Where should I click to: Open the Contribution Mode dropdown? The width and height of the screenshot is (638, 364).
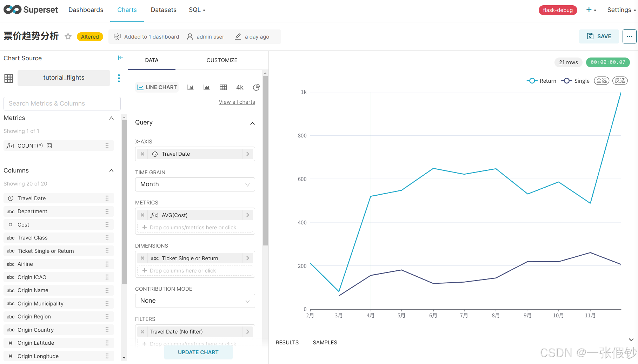pyautogui.click(x=195, y=301)
